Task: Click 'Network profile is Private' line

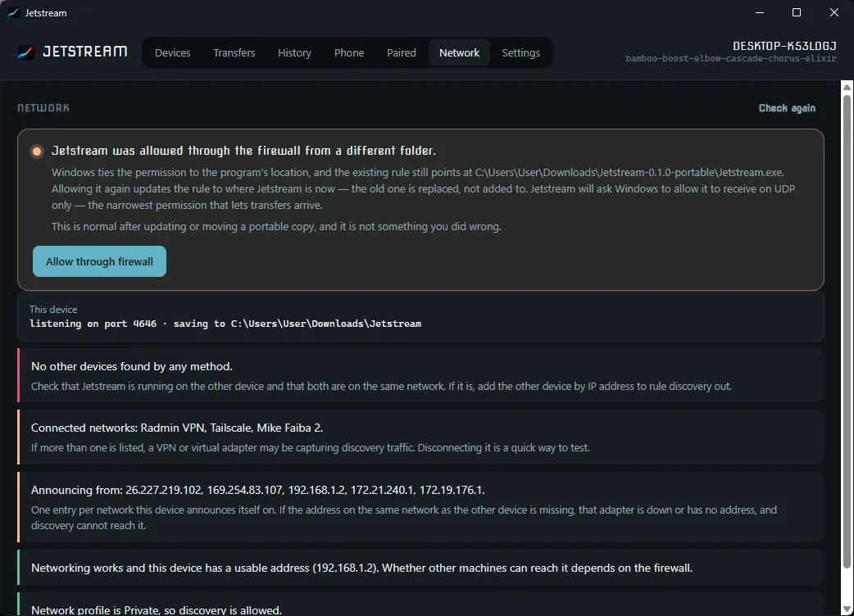Action: [157, 610]
